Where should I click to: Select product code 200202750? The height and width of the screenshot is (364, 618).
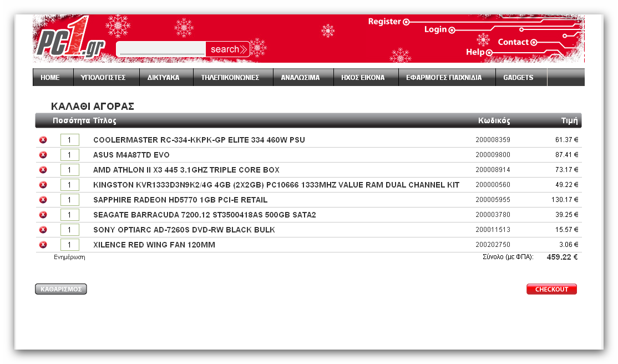coord(493,245)
